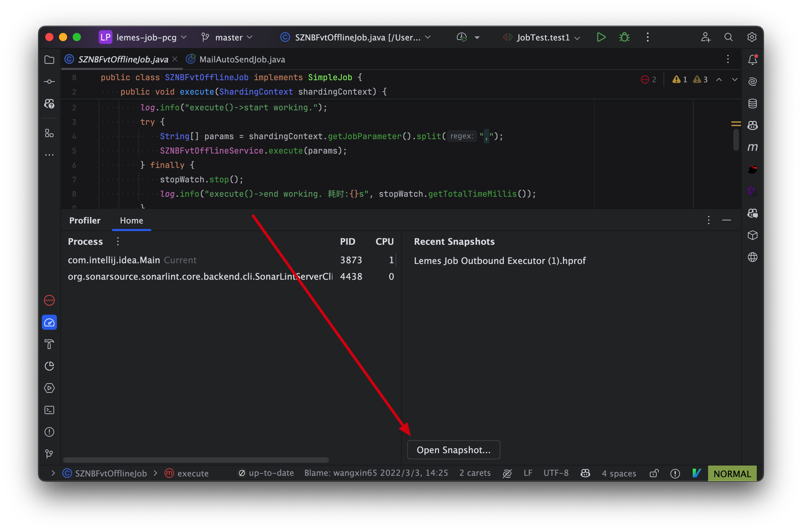
Task: Open the cube tool window on right bar
Action: (753, 235)
